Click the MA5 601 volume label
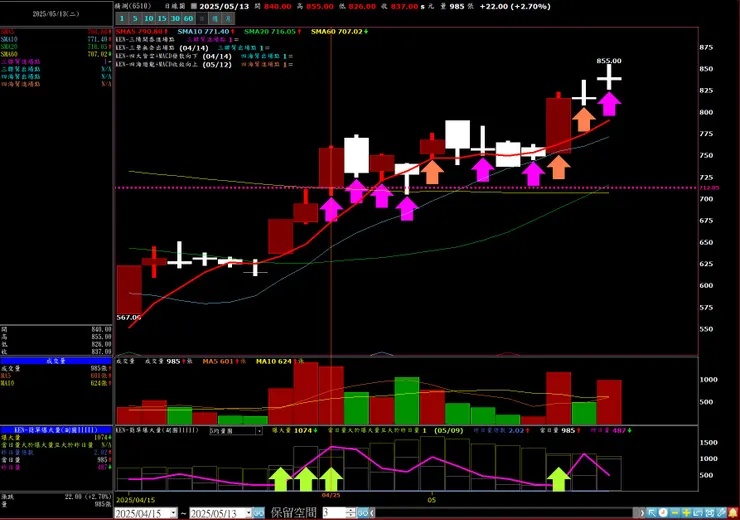This screenshot has height=520, width=740. (224, 361)
